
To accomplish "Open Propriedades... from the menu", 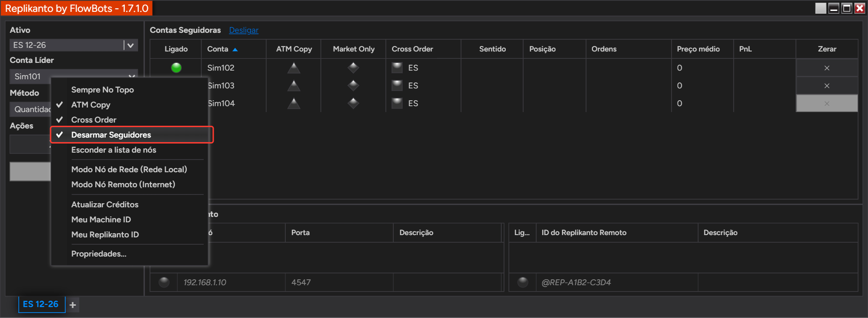I will tap(130, 254).
